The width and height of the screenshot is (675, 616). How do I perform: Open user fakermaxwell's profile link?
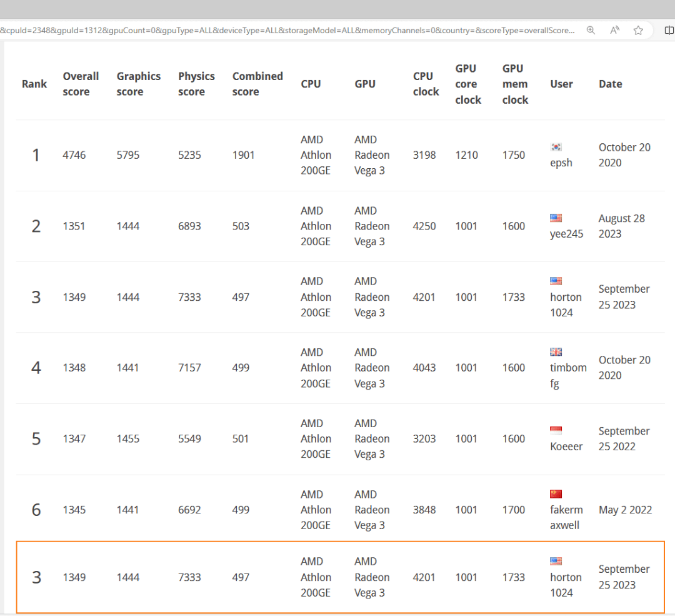tap(566, 517)
